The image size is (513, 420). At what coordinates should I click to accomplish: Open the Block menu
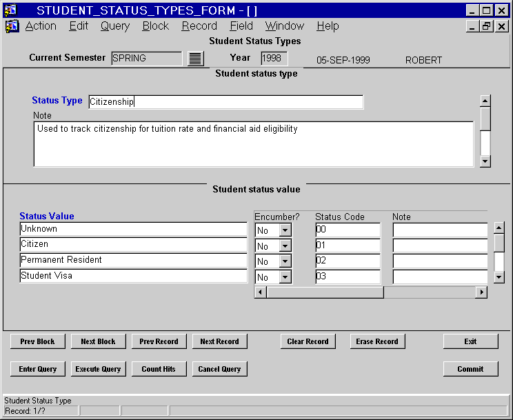click(x=155, y=26)
